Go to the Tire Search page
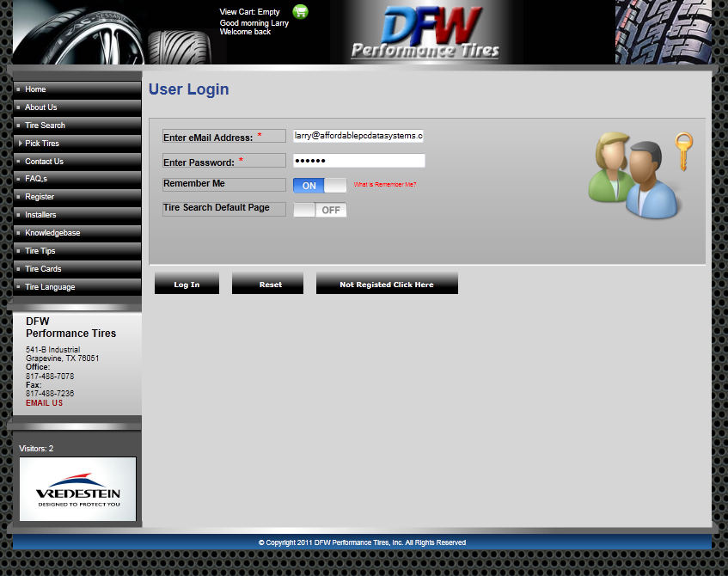Viewport: 728px width, 576px height. click(x=45, y=126)
